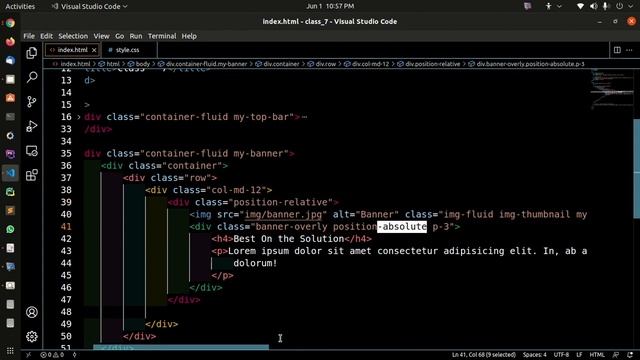
Task: Open the Explorer view in activity bar
Action: point(32,53)
